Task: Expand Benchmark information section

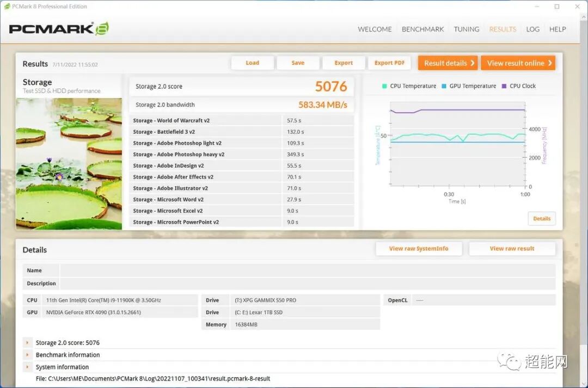Action: pyautogui.click(x=27, y=355)
